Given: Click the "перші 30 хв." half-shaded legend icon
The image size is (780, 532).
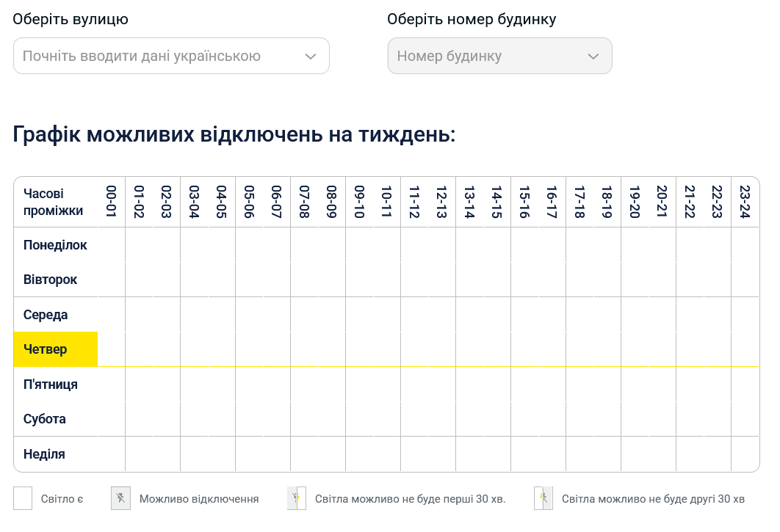Looking at the screenshot, I should click(295, 498).
